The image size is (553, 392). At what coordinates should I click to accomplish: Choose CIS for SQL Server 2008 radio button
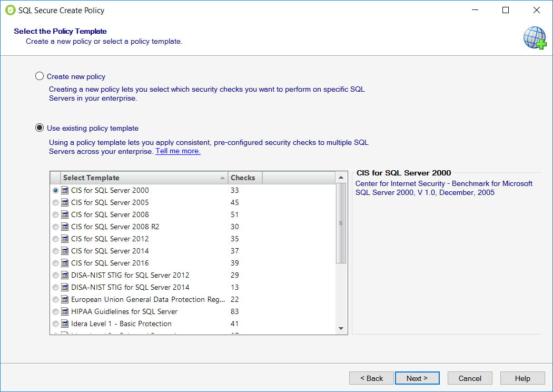[55, 214]
